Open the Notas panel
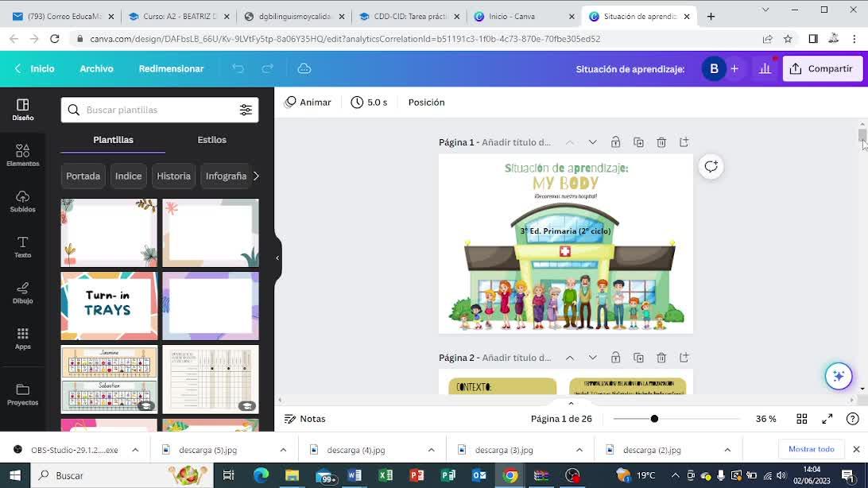Screen dimensions: 868x488 [x=305, y=419]
